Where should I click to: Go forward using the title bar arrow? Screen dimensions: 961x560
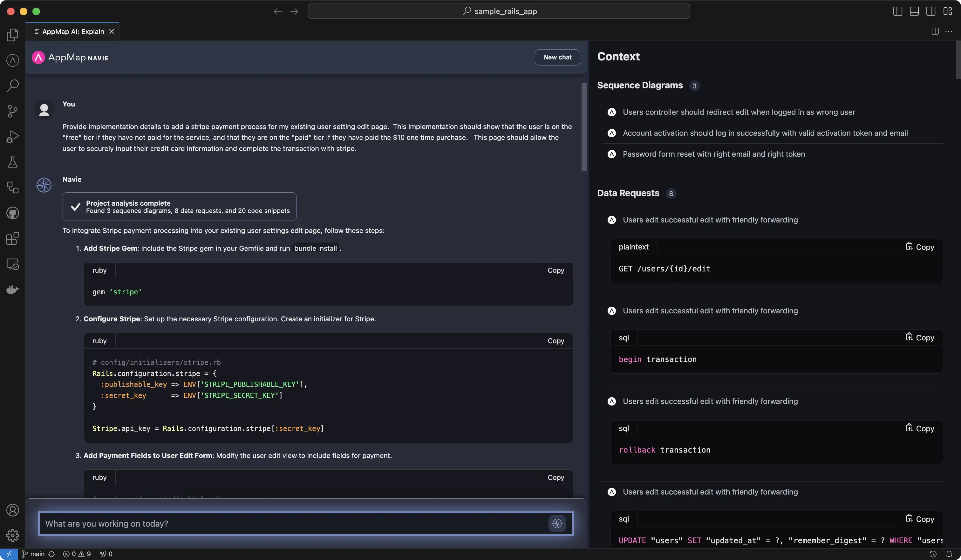[x=294, y=11]
